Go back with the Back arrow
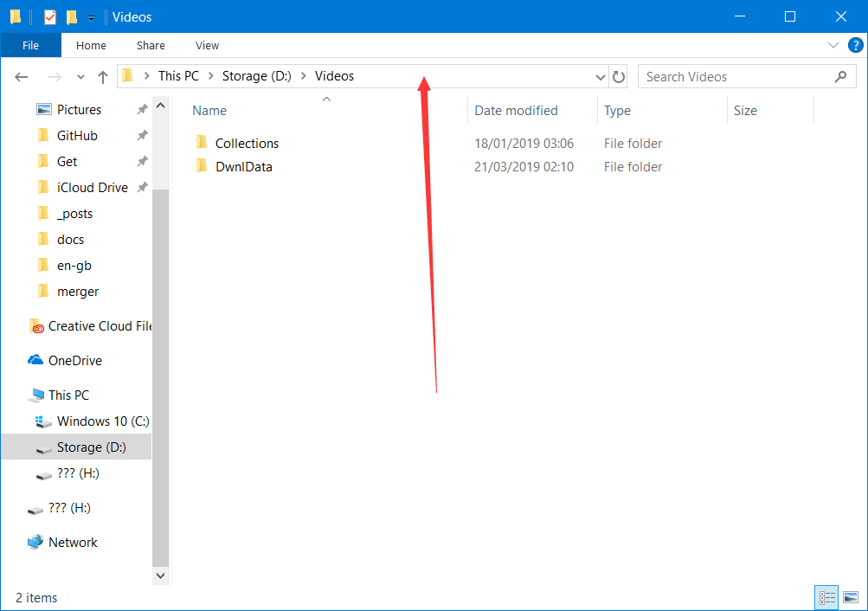The width and height of the screenshot is (868, 611). [23, 77]
